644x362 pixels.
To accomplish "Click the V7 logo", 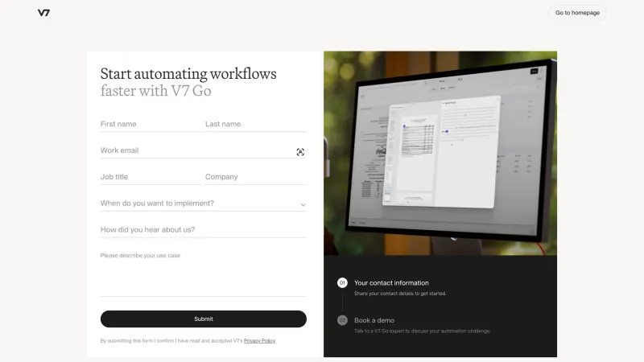I will [x=44, y=13].
